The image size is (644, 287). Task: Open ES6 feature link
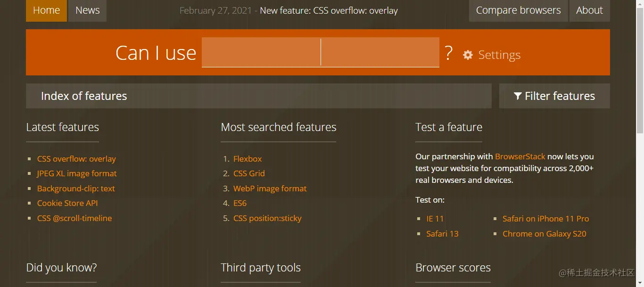click(240, 203)
